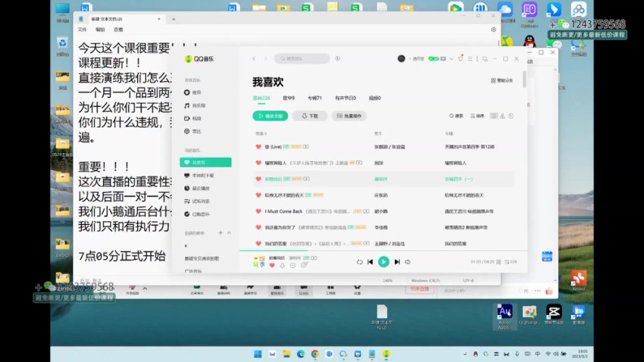Switch to the 专辑71 tab
Viewport: 644px width, 362px height.
(x=314, y=98)
